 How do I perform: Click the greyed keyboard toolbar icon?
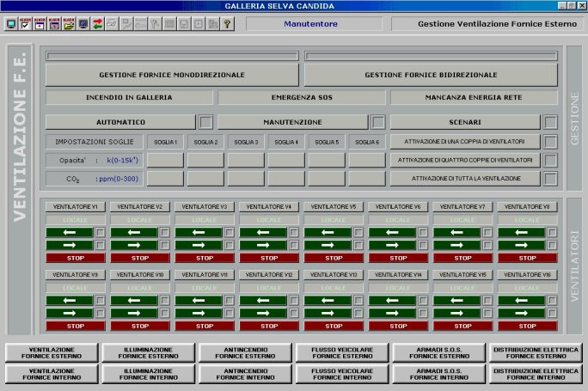169,24
